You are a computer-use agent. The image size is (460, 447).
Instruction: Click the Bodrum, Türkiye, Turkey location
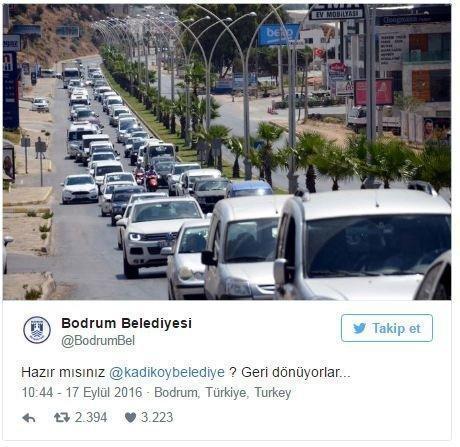coord(223,393)
